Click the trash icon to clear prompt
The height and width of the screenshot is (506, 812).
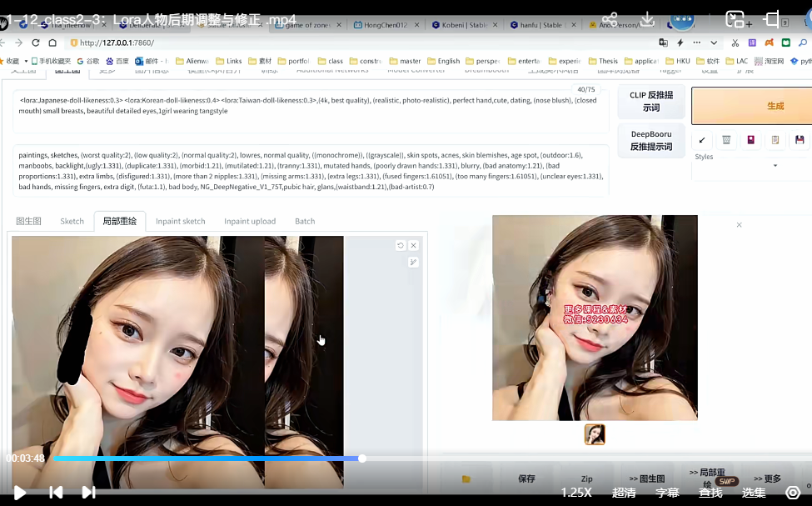coord(726,140)
